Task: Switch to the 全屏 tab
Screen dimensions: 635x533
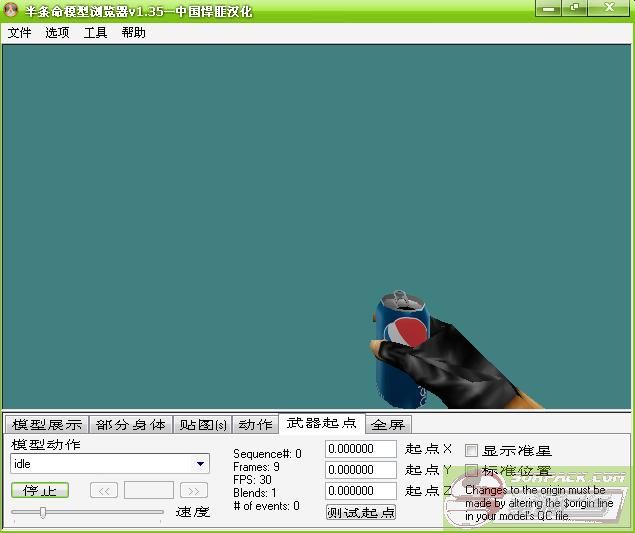Action: coord(387,425)
